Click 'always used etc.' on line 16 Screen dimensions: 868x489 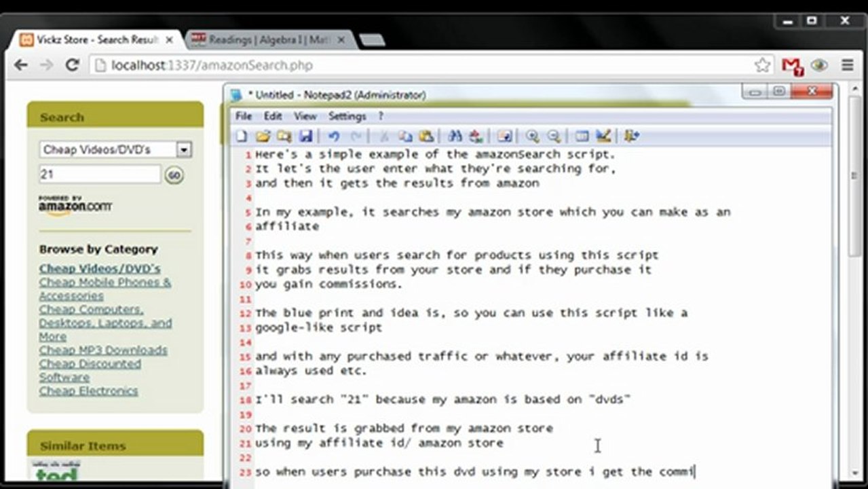pos(311,371)
